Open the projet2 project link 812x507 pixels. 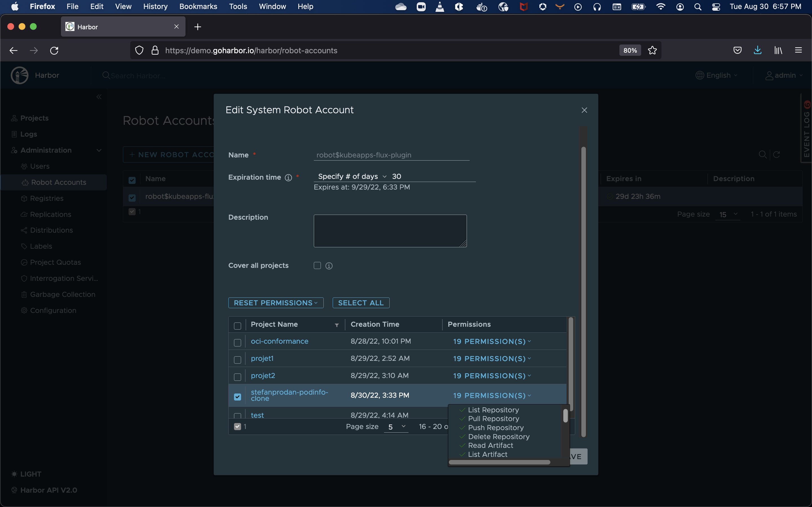click(263, 375)
